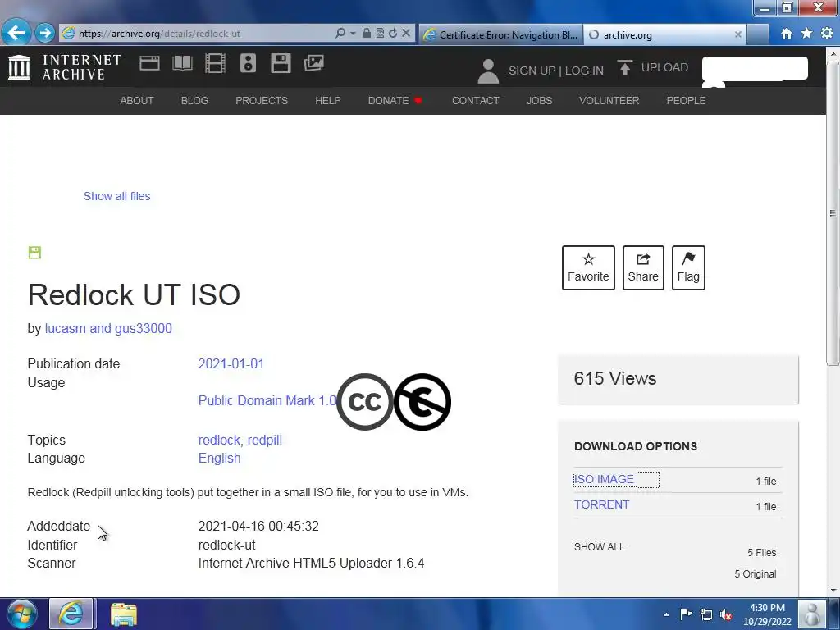Open the browser Home icon
Screen dimensions: 840x630
(787, 34)
